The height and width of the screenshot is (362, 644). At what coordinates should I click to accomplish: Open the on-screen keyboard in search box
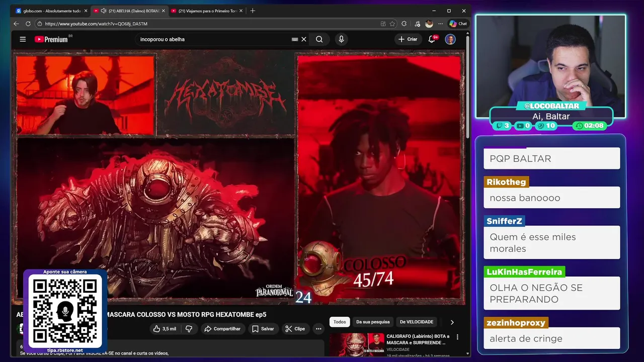[295, 39]
